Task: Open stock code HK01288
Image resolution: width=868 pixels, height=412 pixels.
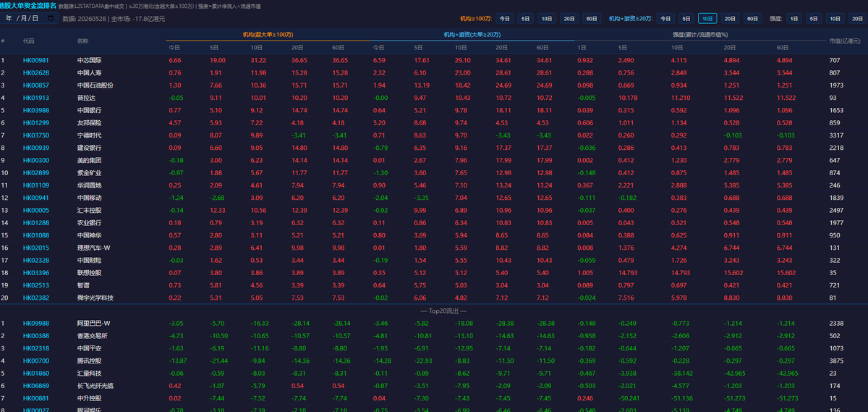Action: coord(36,222)
